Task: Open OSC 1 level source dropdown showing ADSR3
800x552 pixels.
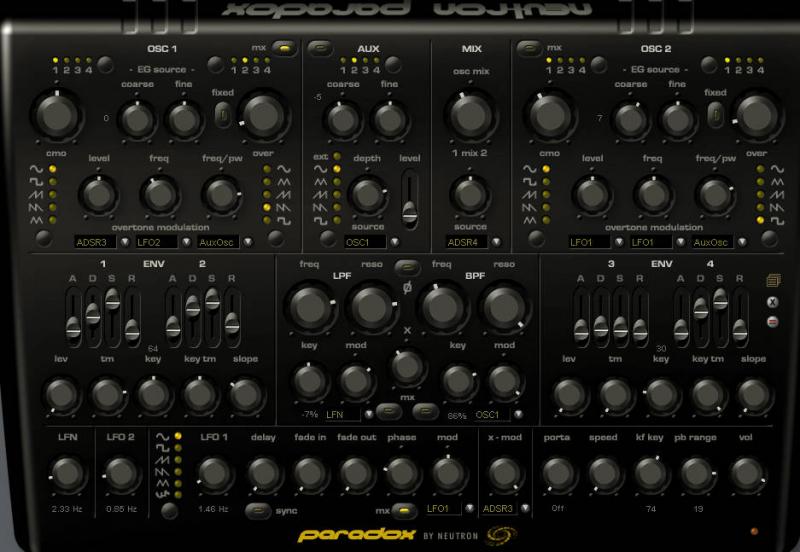Action: (x=125, y=242)
